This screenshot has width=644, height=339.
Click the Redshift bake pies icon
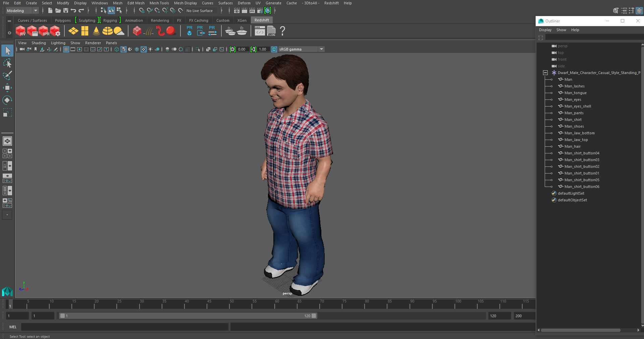click(x=230, y=31)
